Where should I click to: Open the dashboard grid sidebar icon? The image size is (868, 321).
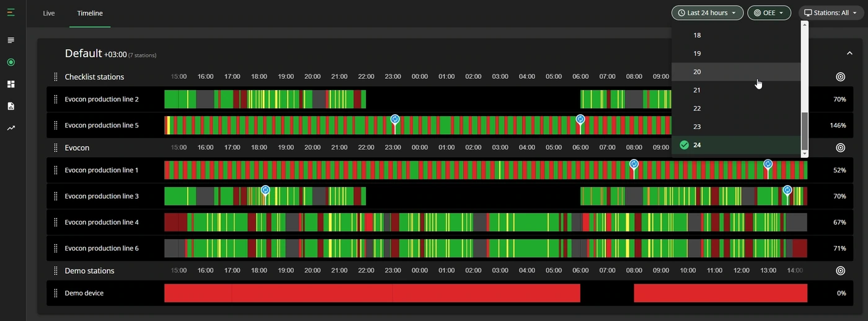click(x=11, y=84)
